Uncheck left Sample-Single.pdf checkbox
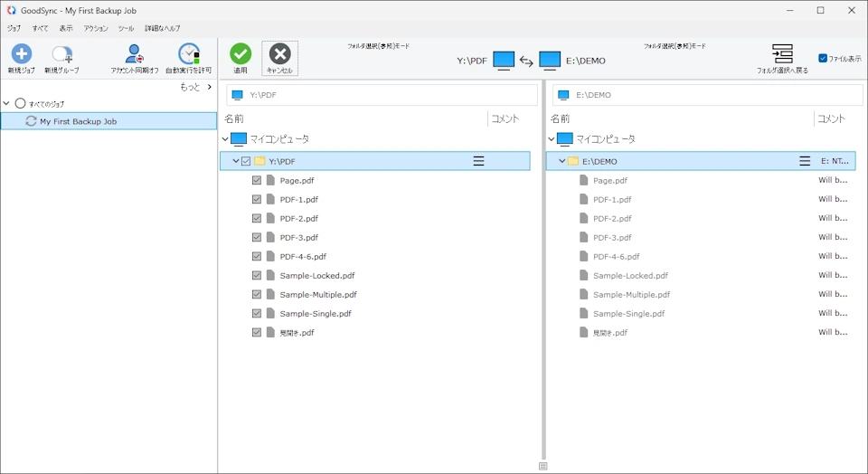The image size is (868, 474). [x=256, y=313]
